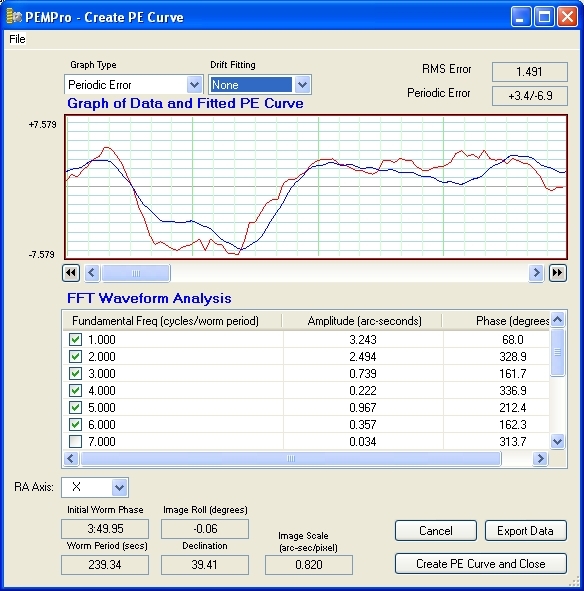Open the Graph Type dropdown

(x=194, y=85)
